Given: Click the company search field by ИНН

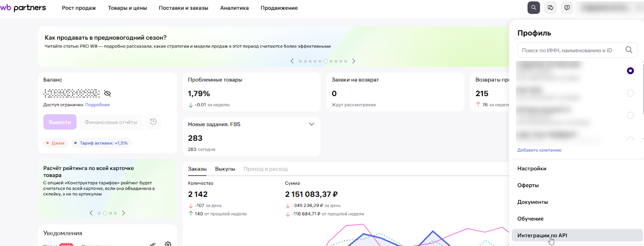Looking at the screenshot, I should [570, 50].
